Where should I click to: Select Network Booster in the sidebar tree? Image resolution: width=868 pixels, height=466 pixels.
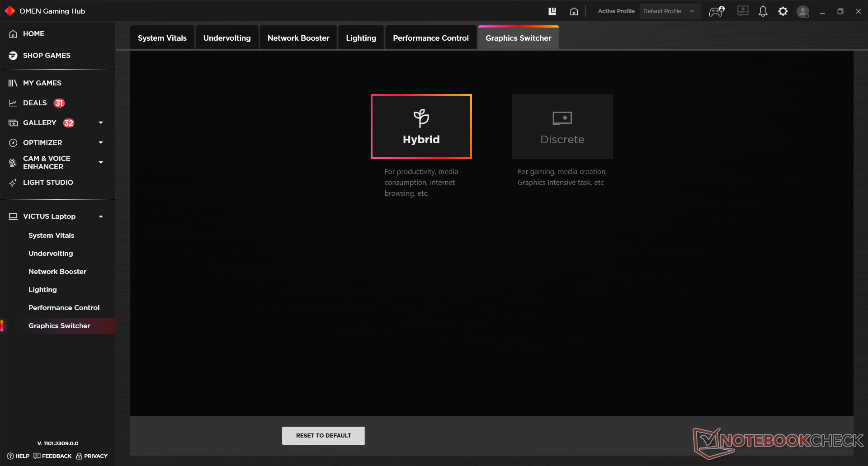point(57,271)
